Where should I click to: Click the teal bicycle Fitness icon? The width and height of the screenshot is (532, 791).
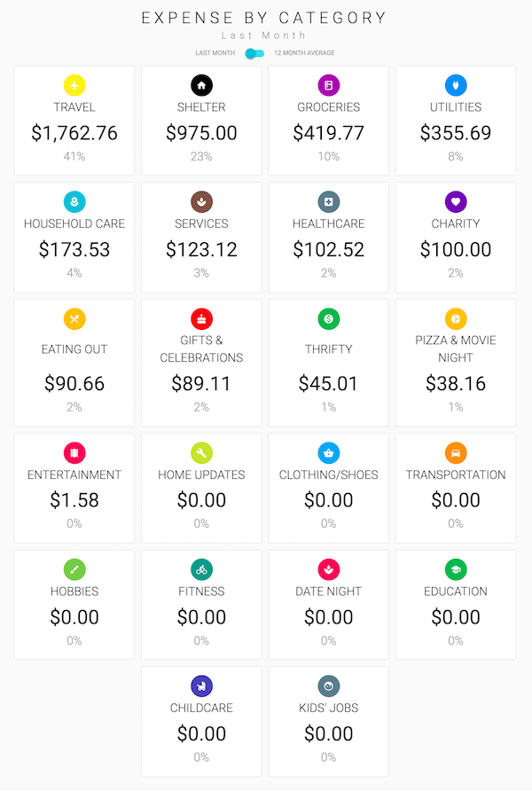pyautogui.click(x=201, y=569)
